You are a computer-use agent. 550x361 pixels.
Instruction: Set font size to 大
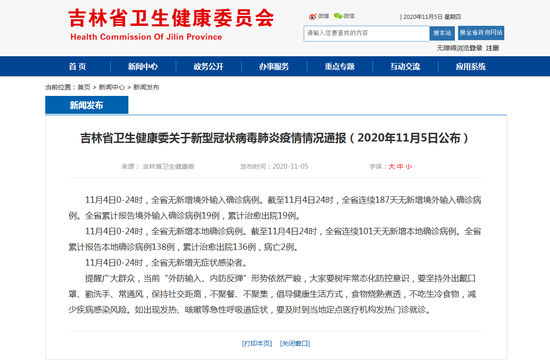391,167
